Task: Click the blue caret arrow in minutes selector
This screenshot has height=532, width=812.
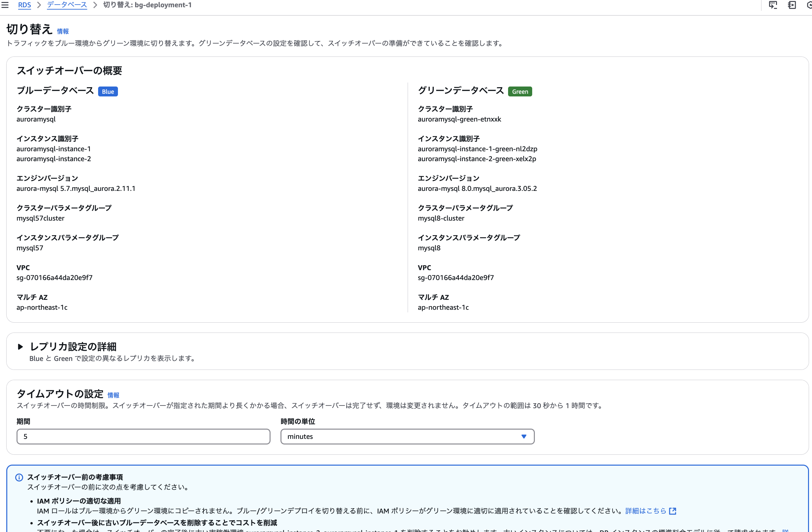Action: point(524,437)
